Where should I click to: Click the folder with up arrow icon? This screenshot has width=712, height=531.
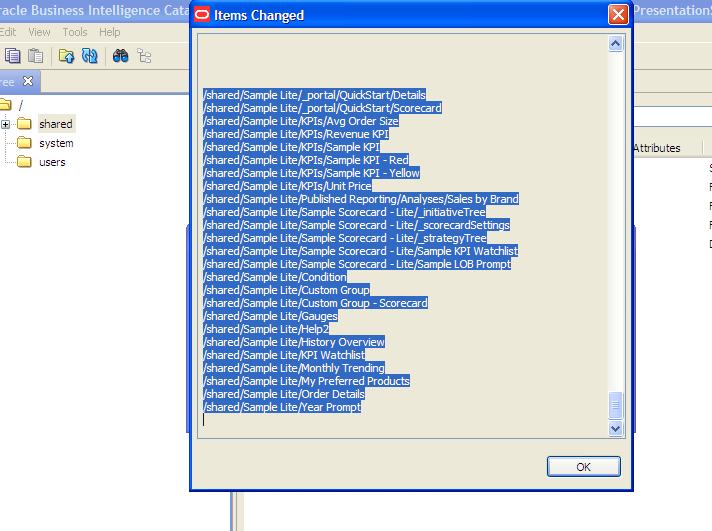point(66,56)
